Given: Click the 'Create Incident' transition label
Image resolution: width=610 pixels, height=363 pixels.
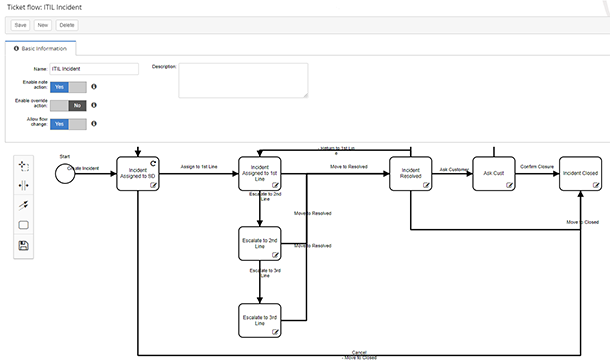Looking at the screenshot, I should tap(83, 168).
